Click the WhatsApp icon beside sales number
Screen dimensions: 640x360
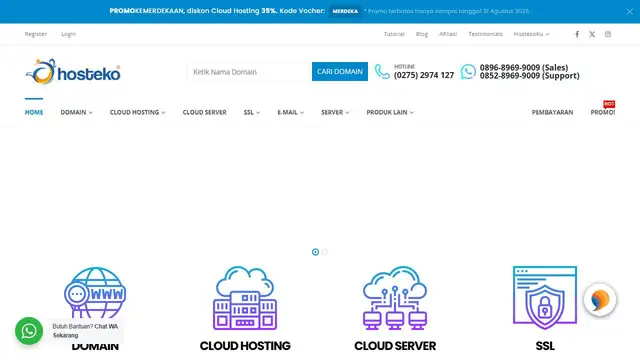point(468,71)
